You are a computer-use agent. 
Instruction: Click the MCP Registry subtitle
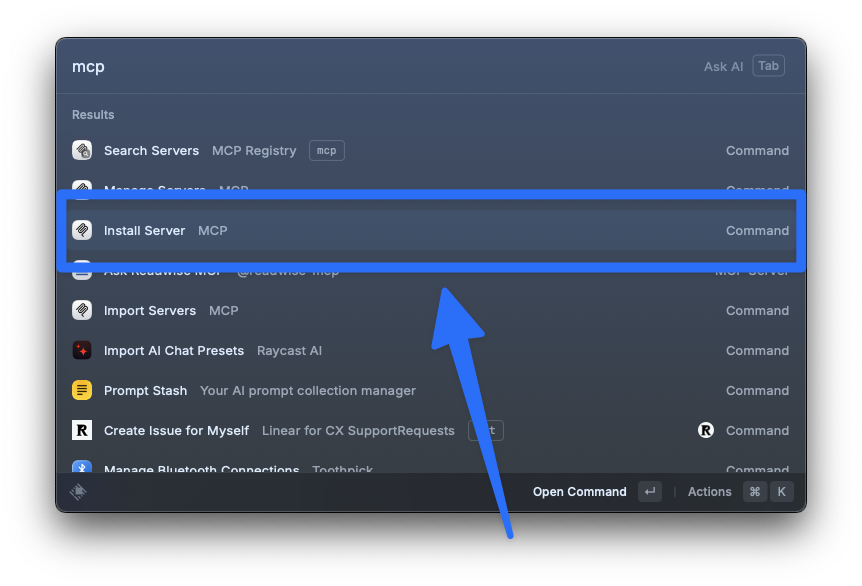[254, 151]
